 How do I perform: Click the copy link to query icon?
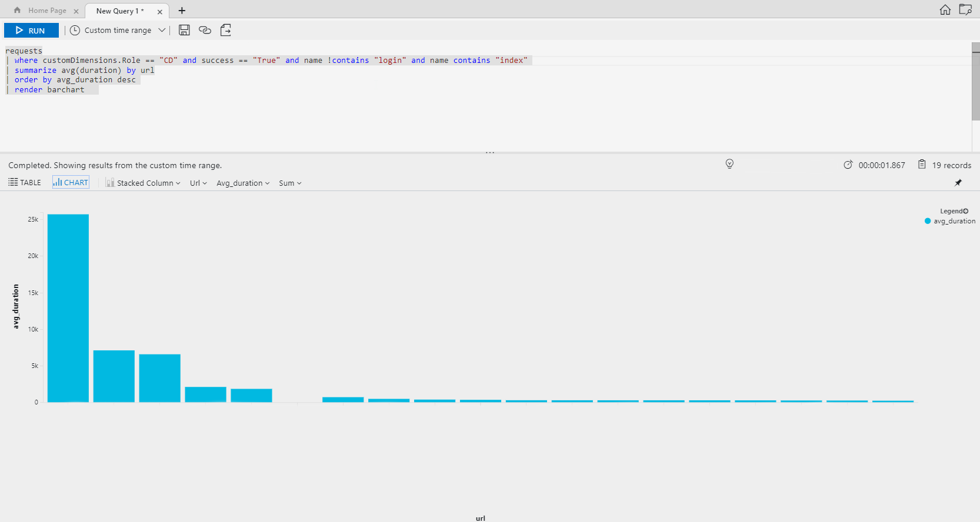point(205,30)
